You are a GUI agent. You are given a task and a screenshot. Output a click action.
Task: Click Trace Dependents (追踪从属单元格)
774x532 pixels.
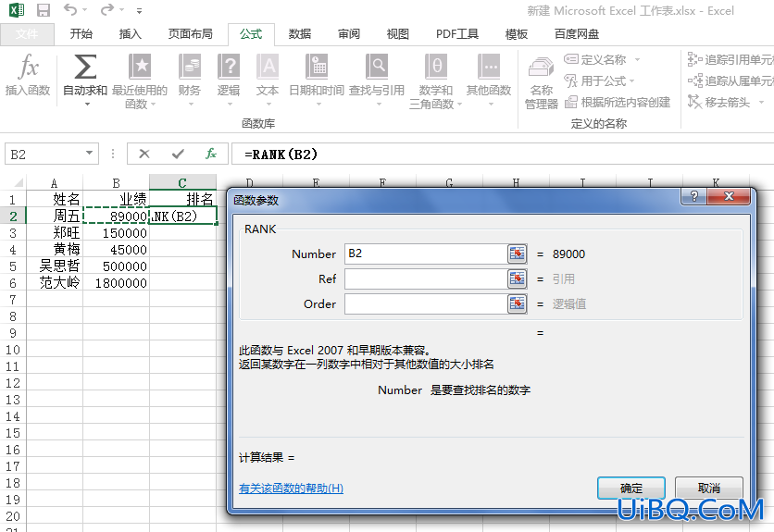(730, 80)
